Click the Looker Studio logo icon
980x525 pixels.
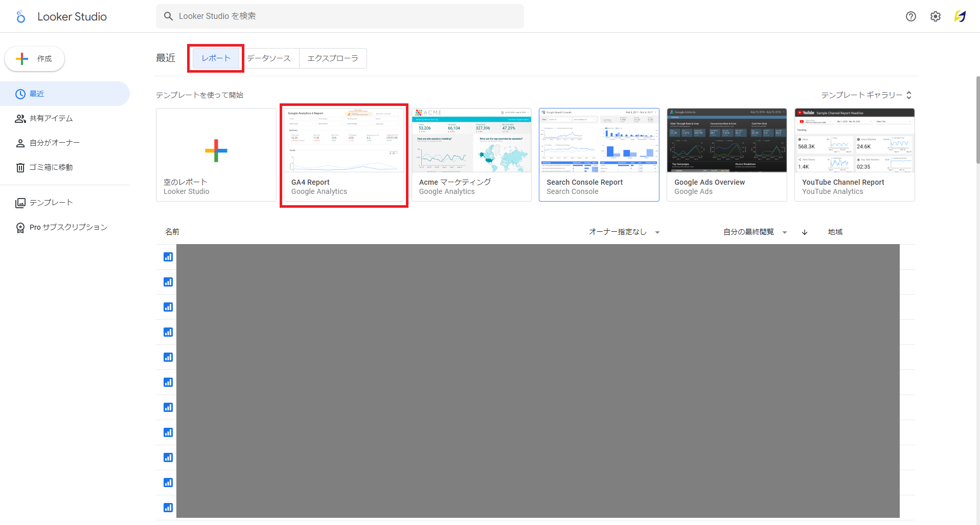20,17
